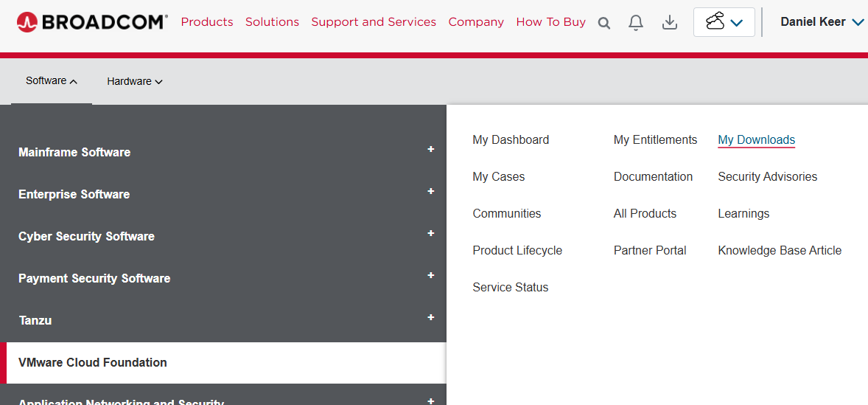868x405 pixels.
Task: Click the Broadcom logo
Action: click(x=92, y=22)
